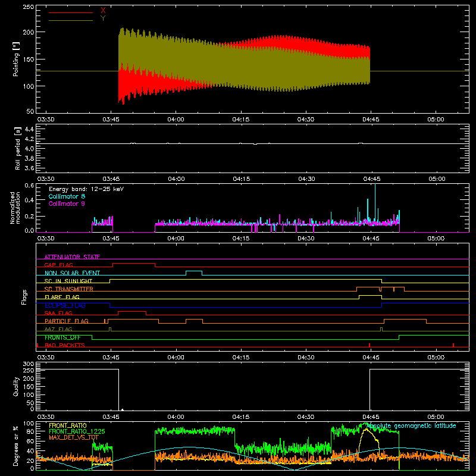Click the yellow FRONT_RATIO peak near 04:44
This screenshot has width=476, height=476.
(366, 429)
